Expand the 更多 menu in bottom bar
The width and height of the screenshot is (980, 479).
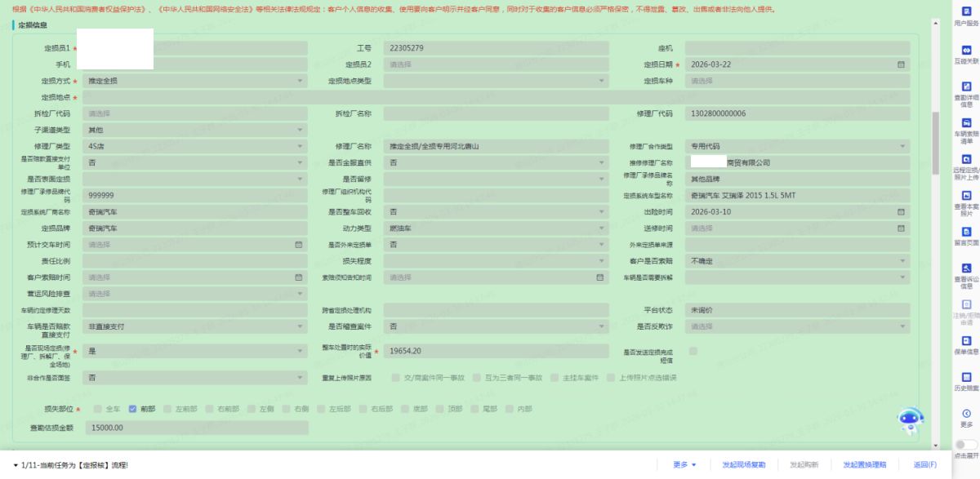pyautogui.click(x=684, y=464)
